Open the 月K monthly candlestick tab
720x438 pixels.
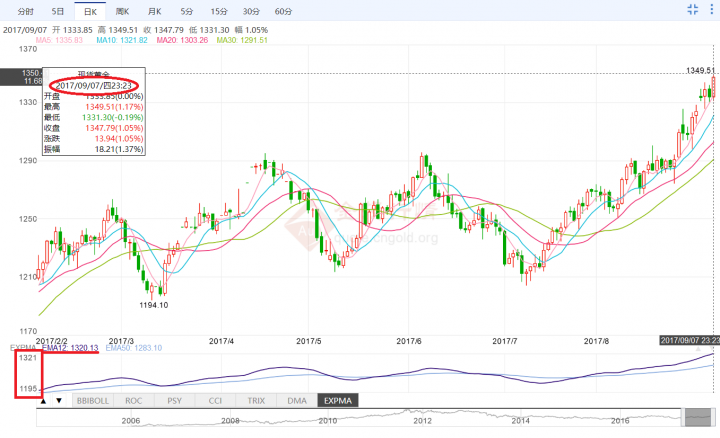[155, 10]
